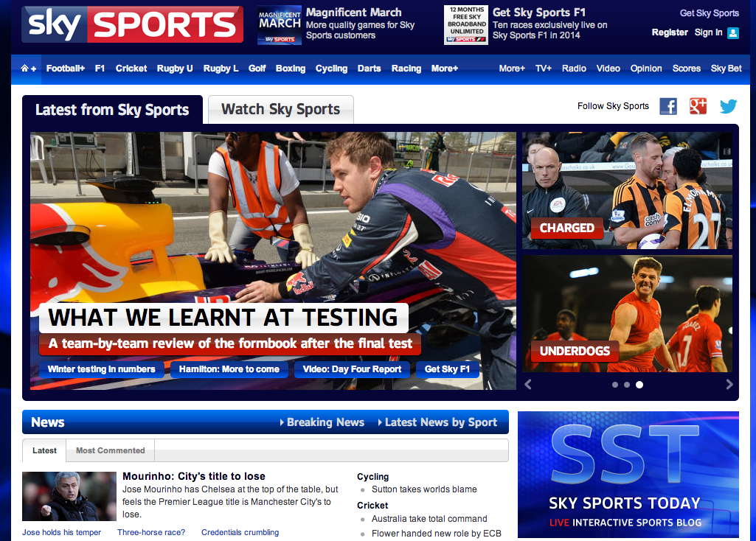Image resolution: width=756 pixels, height=541 pixels.
Task: Switch to Latest from Sky Sports tab
Action: click(112, 110)
